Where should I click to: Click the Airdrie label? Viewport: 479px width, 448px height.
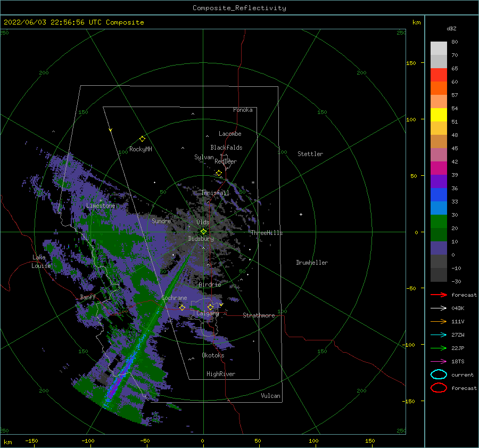click(210, 284)
